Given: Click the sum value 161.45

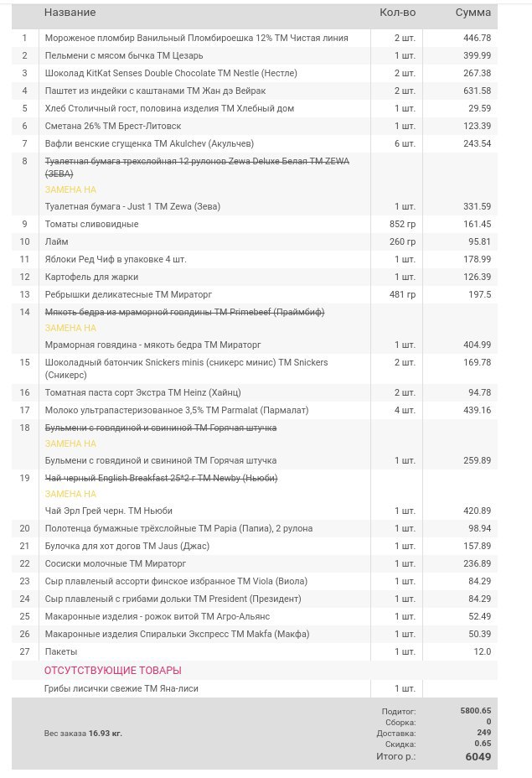Looking at the screenshot, I should 477,224.
